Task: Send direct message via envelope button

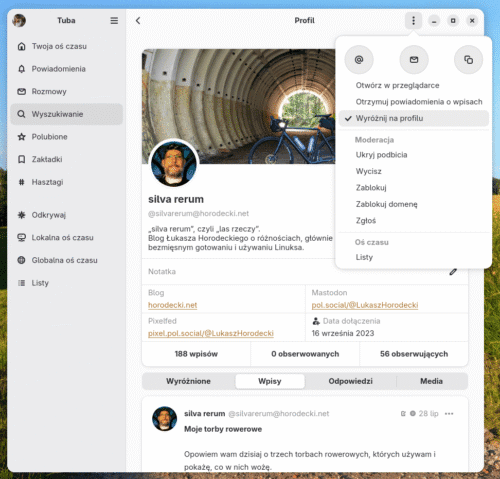Action: coord(414,60)
